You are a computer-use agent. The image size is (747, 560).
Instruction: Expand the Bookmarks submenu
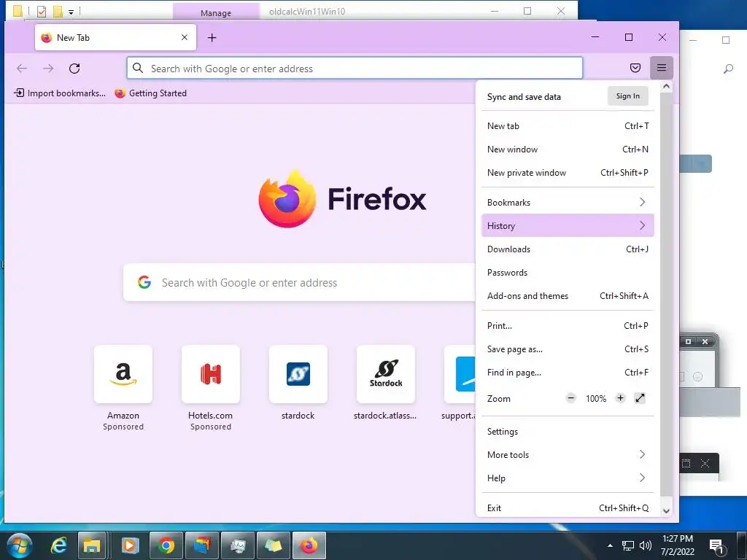[568, 203]
